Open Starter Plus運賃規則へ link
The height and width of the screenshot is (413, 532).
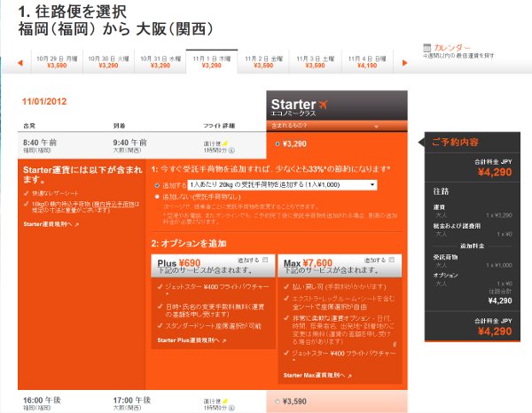pos(192,340)
